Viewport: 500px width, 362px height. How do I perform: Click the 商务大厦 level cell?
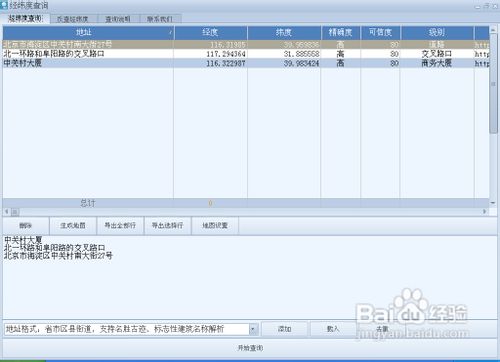[437, 63]
